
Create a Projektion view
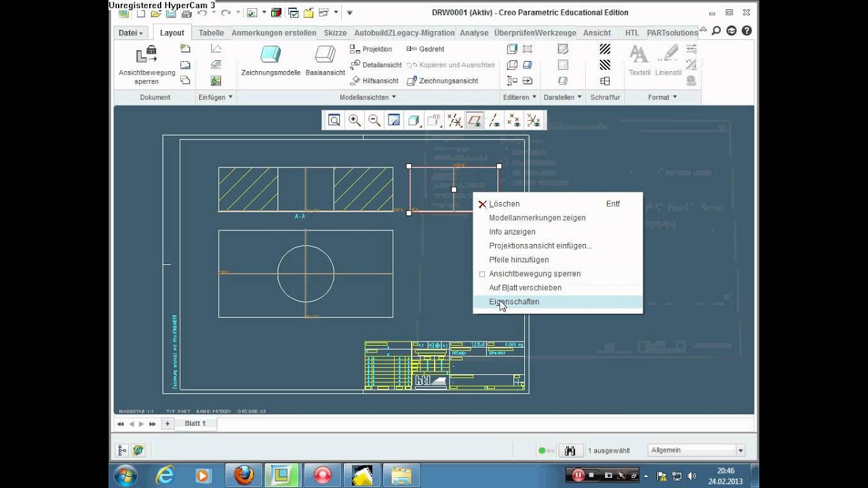coord(371,49)
